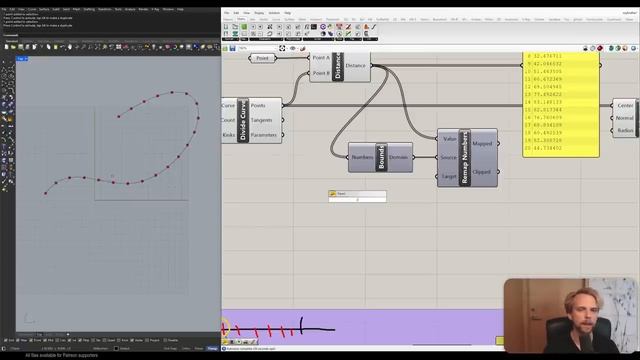The image size is (640, 360).
Task: Click the New file icon in Rhino toolbar
Action: coord(7,47)
